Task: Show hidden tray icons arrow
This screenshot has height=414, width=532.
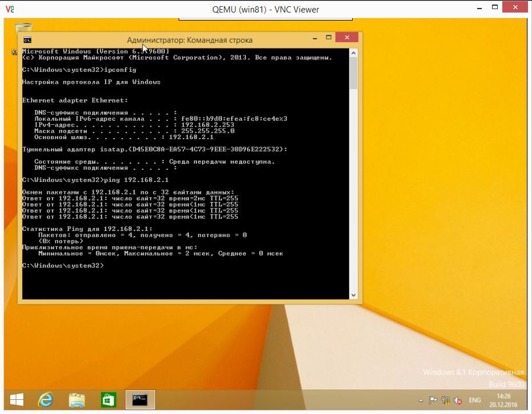Action: click(x=421, y=400)
